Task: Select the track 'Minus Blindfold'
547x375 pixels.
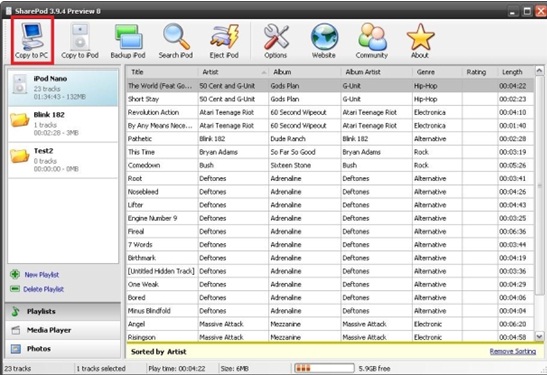Action: point(330,311)
